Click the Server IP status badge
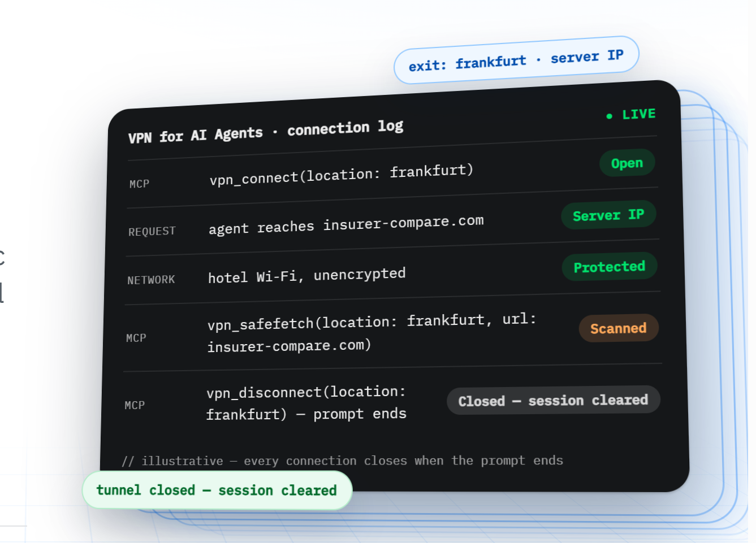This screenshot has height=543, width=756. tap(608, 215)
